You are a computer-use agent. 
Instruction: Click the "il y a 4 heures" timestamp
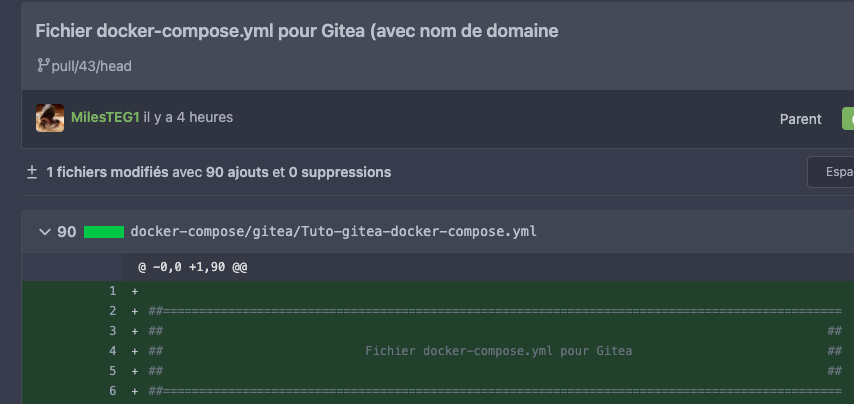pyautogui.click(x=188, y=118)
